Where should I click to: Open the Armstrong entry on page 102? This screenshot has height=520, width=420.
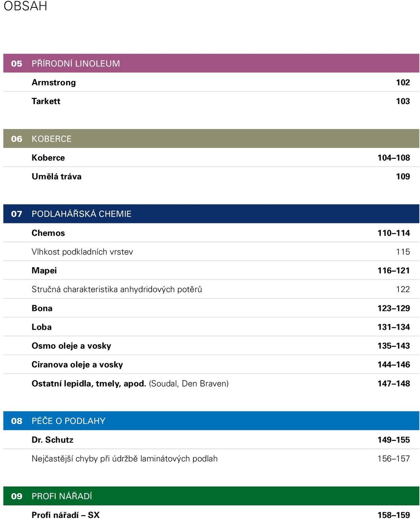211,82
